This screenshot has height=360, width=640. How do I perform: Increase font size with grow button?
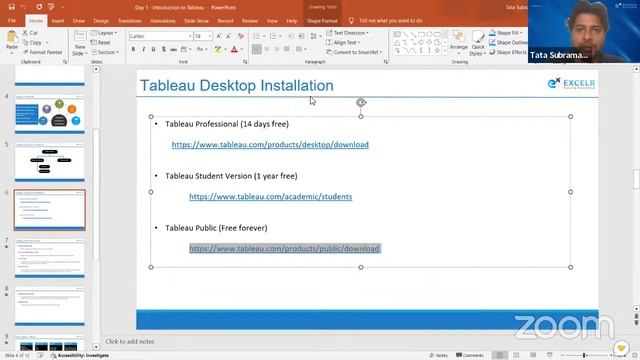[219, 36]
